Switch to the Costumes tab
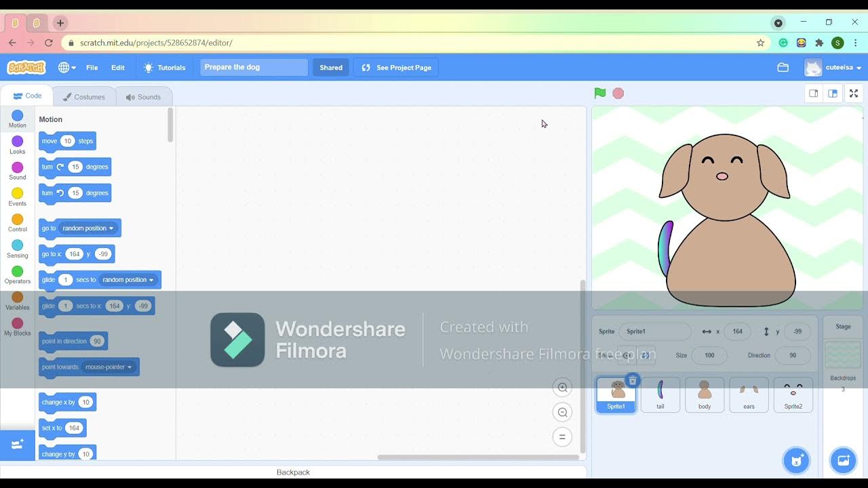Screen dimensions: 868x488 84,97
